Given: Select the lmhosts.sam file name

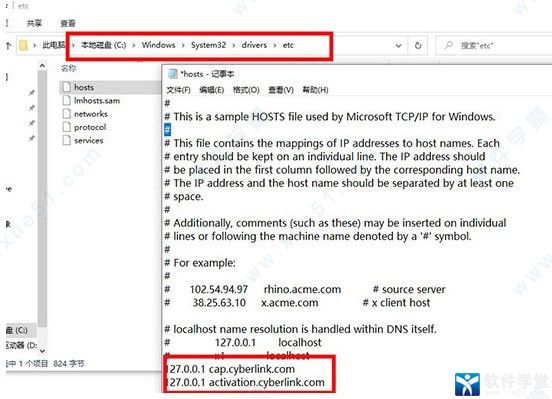Looking at the screenshot, I should pyautogui.click(x=97, y=100).
